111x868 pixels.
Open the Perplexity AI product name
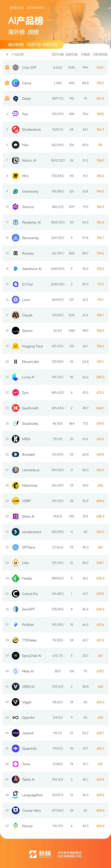31,222
